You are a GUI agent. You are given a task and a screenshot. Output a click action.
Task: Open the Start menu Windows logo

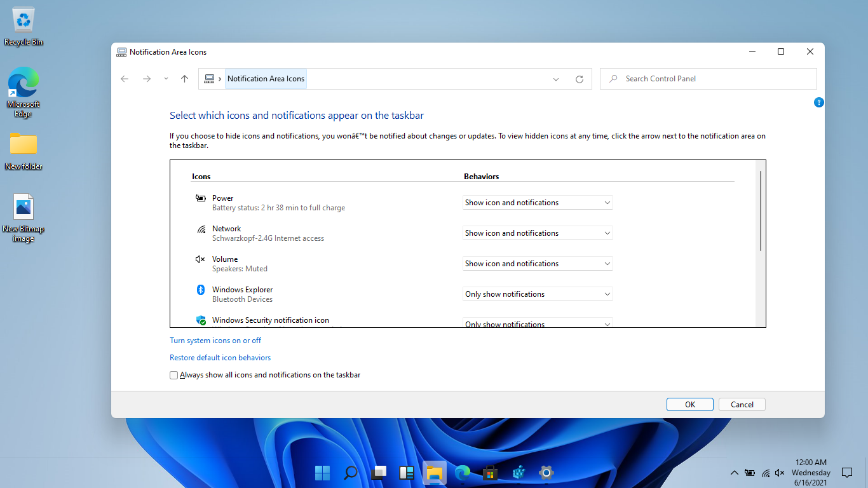pyautogui.click(x=322, y=473)
